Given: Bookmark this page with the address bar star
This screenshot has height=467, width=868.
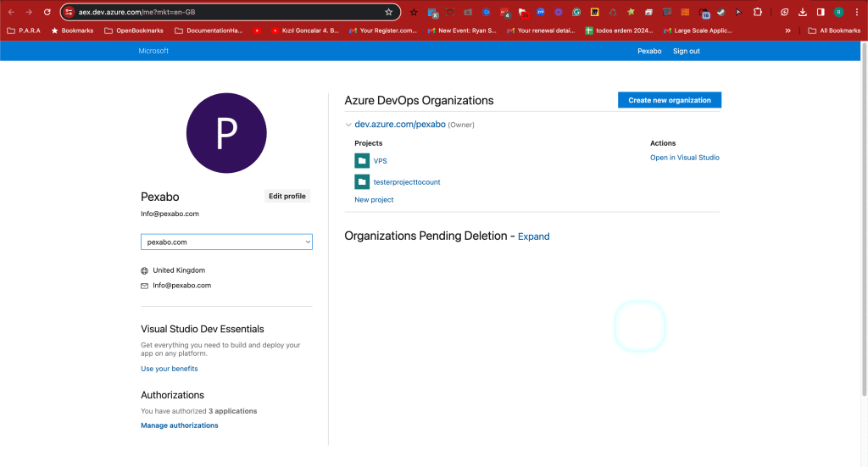Looking at the screenshot, I should [x=388, y=12].
